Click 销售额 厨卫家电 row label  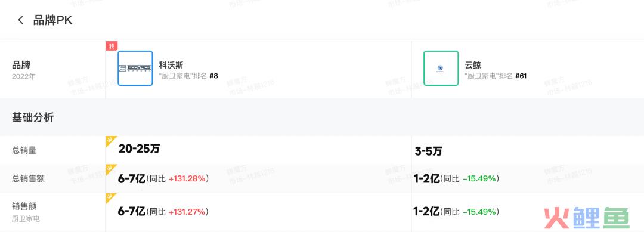point(26,212)
